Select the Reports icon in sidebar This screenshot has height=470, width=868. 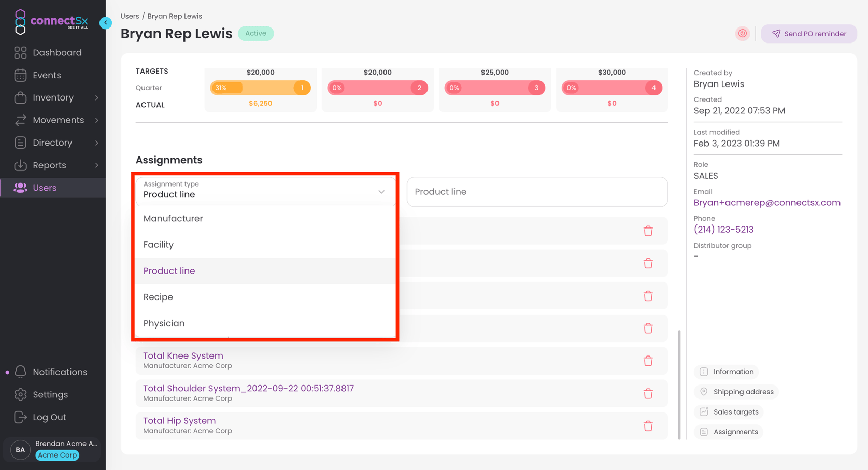(20, 165)
